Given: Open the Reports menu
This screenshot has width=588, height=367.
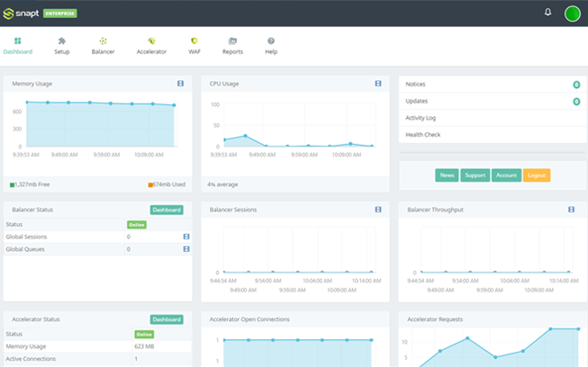Looking at the screenshot, I should (232, 46).
